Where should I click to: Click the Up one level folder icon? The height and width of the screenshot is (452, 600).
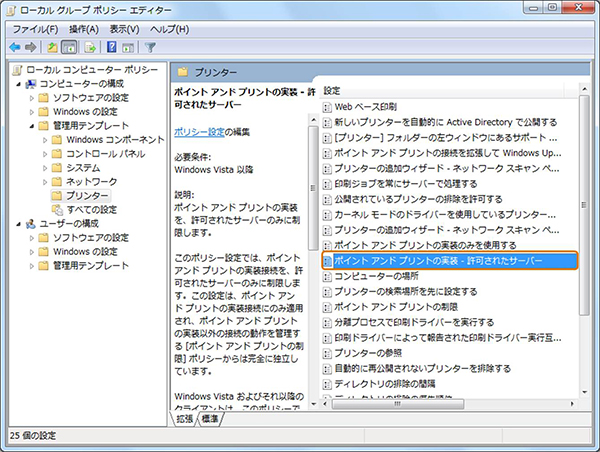pos(54,46)
